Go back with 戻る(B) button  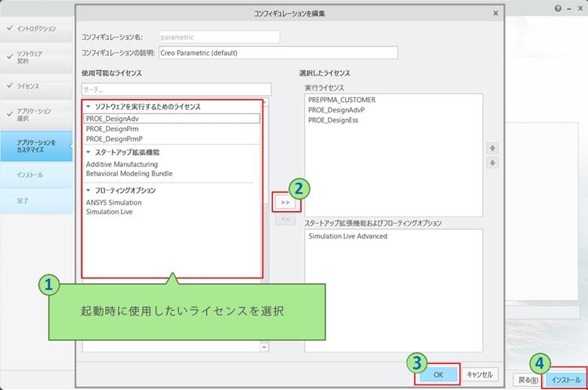528,380
